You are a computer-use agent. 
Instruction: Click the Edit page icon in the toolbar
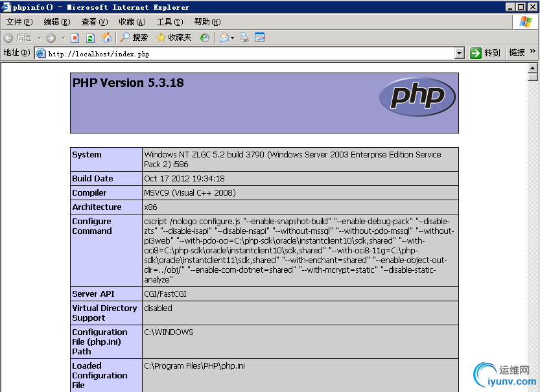pyautogui.click(x=260, y=37)
